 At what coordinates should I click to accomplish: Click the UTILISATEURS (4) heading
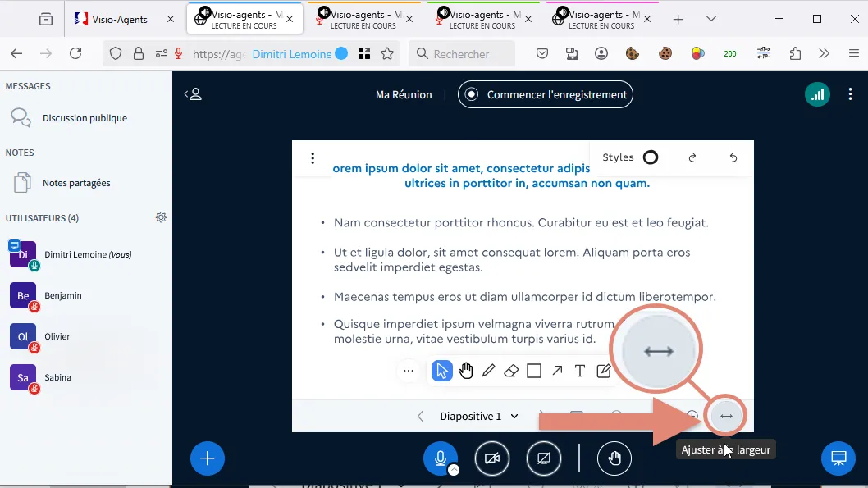tap(42, 218)
